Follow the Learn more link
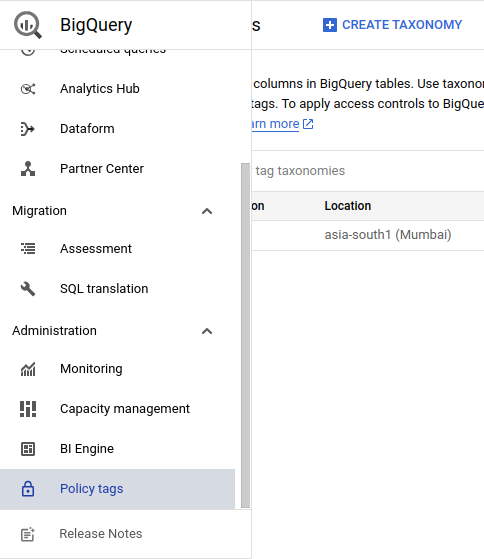 point(275,124)
